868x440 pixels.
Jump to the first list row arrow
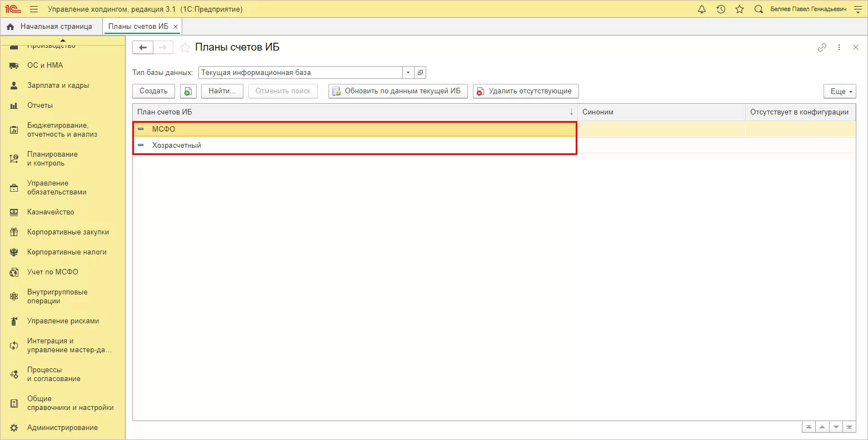click(x=809, y=427)
